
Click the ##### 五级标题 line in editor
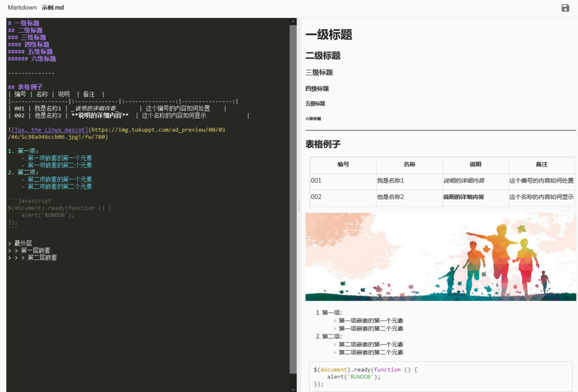[30, 51]
